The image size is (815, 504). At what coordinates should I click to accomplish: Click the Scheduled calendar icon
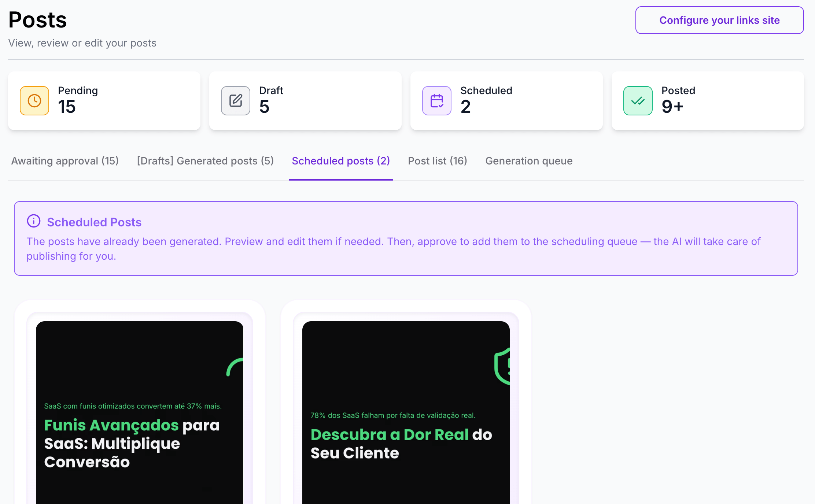click(436, 101)
